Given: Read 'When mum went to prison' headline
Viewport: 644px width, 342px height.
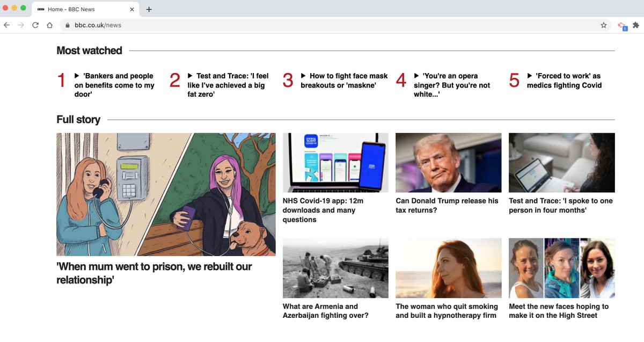Looking at the screenshot, I should tap(154, 273).
